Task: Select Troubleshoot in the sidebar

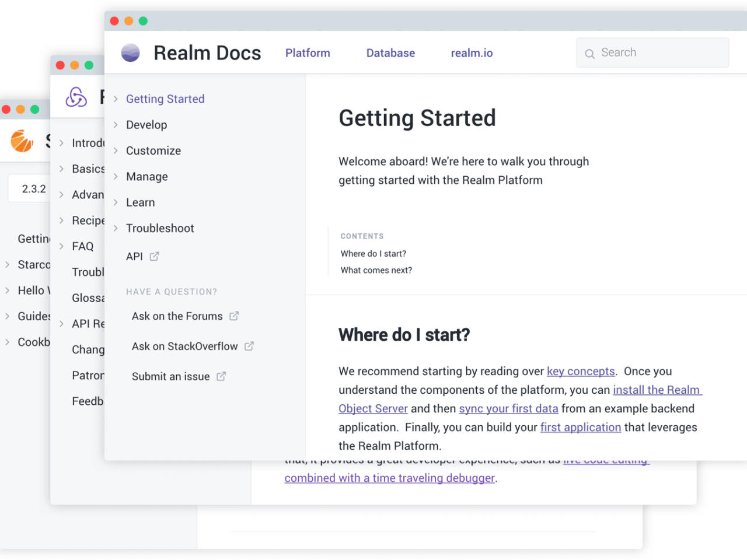Action: click(160, 228)
